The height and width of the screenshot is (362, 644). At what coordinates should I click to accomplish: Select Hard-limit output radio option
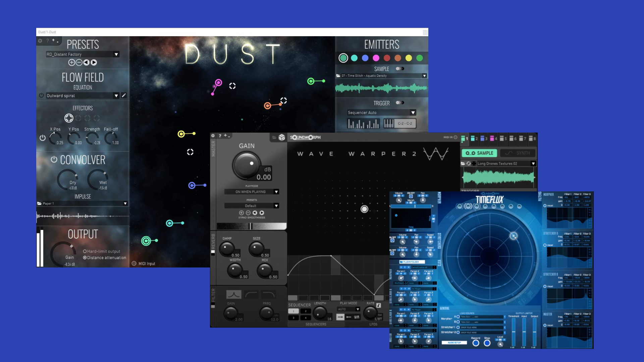pyautogui.click(x=85, y=251)
